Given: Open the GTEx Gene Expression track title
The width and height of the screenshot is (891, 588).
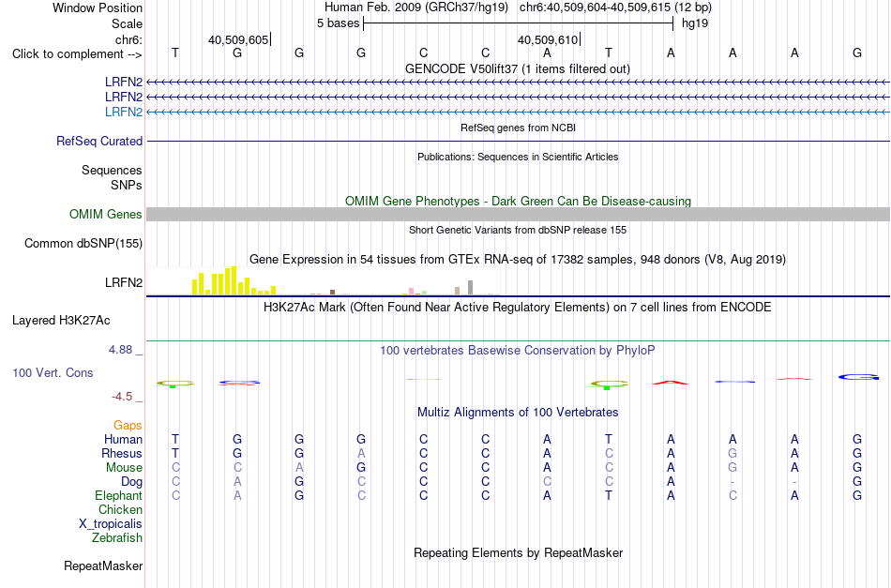Looking at the screenshot, I should 518,260.
